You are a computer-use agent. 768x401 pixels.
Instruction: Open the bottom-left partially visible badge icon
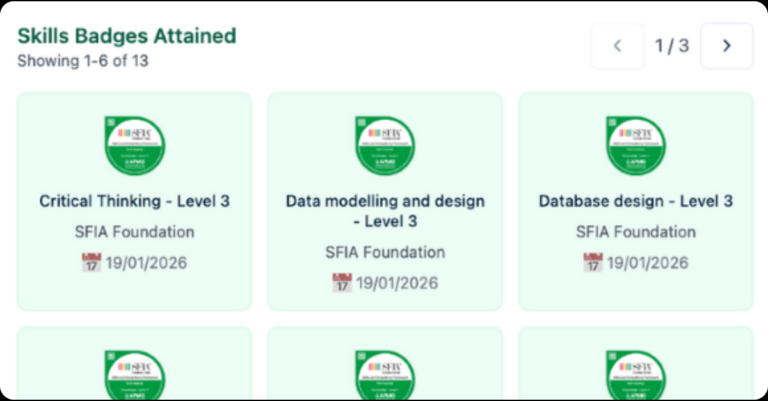point(135,375)
